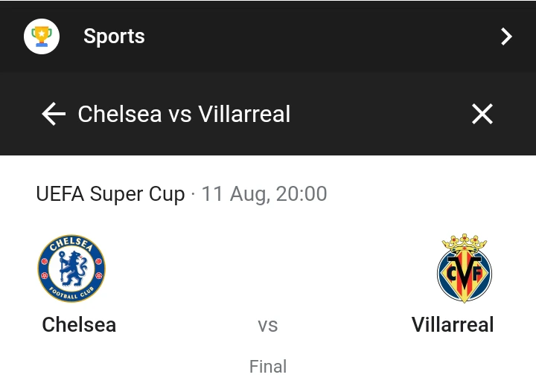Open the UEFA Super Cup competition link
The width and height of the screenshot is (536, 392).
[110, 194]
